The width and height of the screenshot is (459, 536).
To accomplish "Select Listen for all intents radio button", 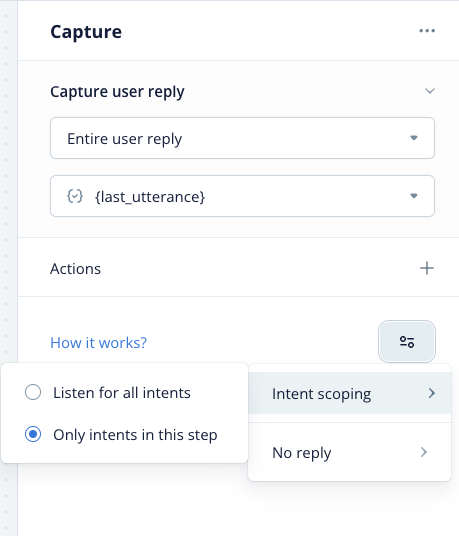I will (33, 392).
